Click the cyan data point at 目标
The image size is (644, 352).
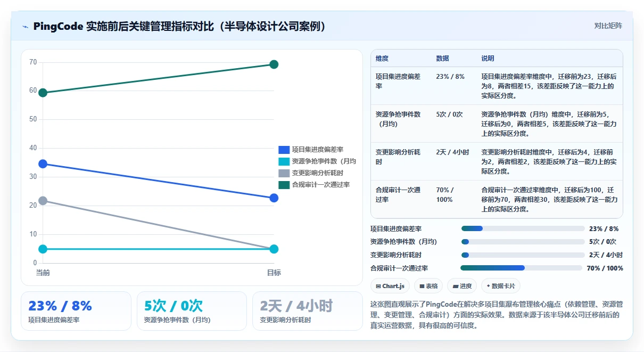coord(274,249)
